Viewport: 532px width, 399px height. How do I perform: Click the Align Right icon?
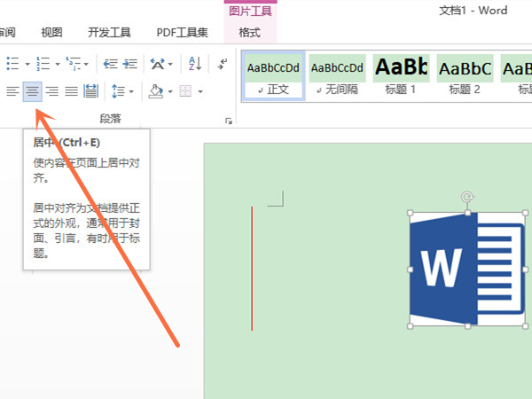point(51,90)
